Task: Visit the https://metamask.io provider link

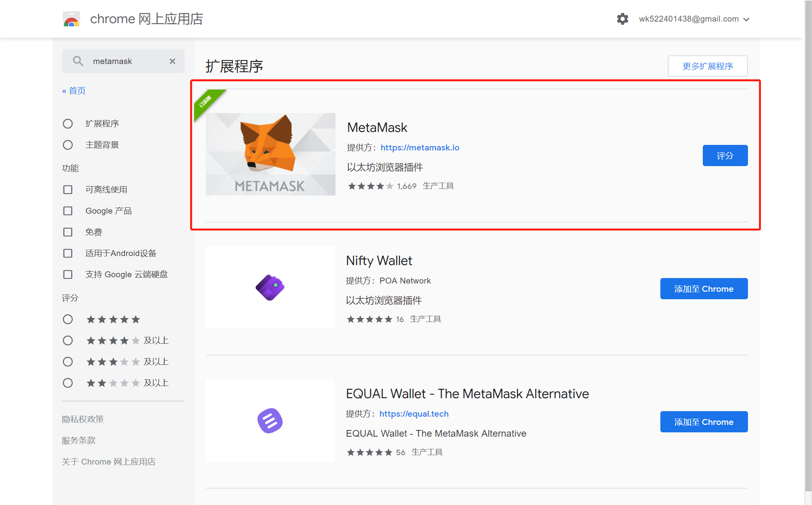Action: click(x=420, y=148)
